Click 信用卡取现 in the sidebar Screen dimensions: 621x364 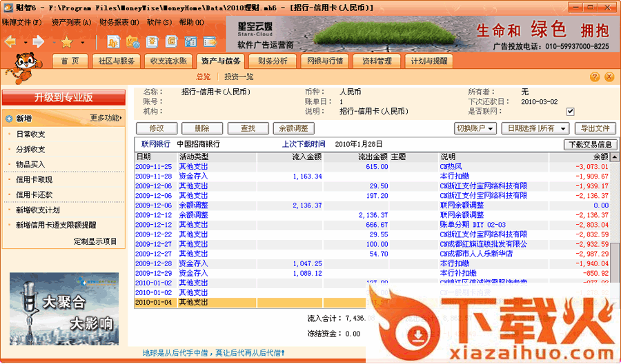click(34, 180)
